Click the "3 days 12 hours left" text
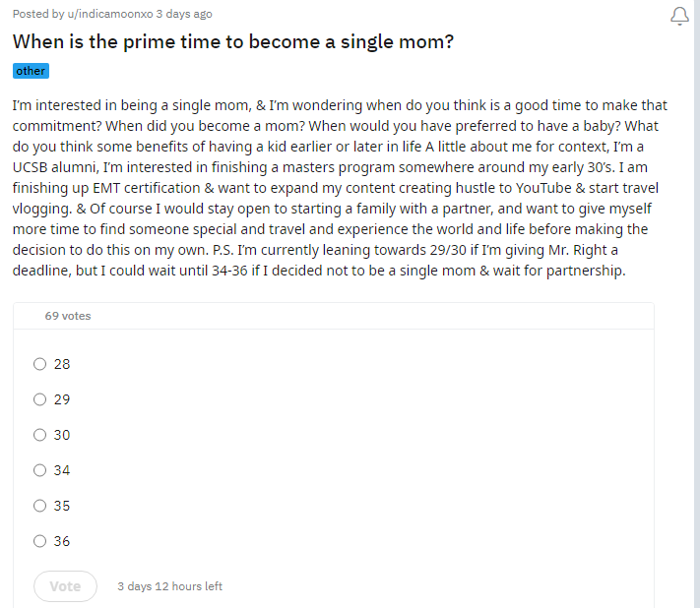The width and height of the screenshot is (700, 608). click(169, 586)
